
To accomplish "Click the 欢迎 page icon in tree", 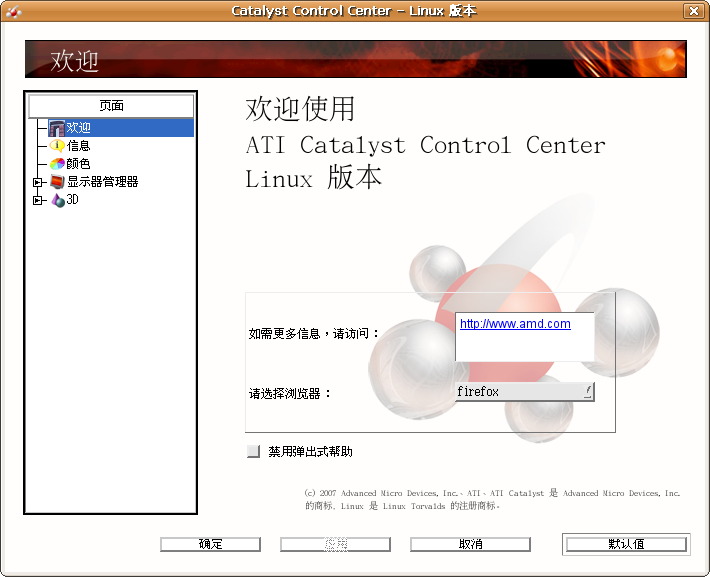I will coord(57,128).
